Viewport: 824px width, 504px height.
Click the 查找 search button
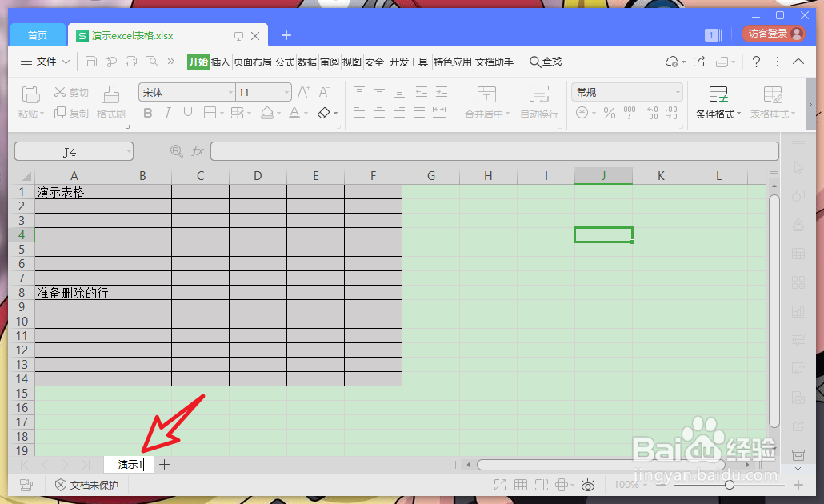click(546, 62)
